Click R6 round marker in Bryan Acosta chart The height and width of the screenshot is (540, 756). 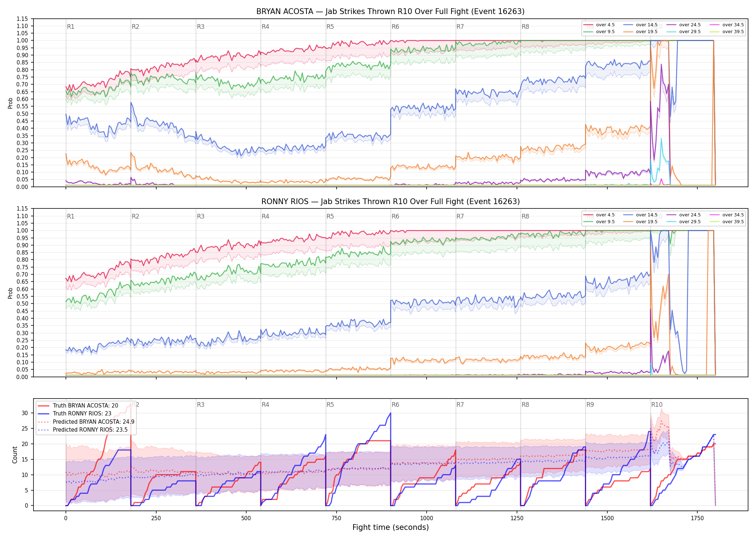395,27
